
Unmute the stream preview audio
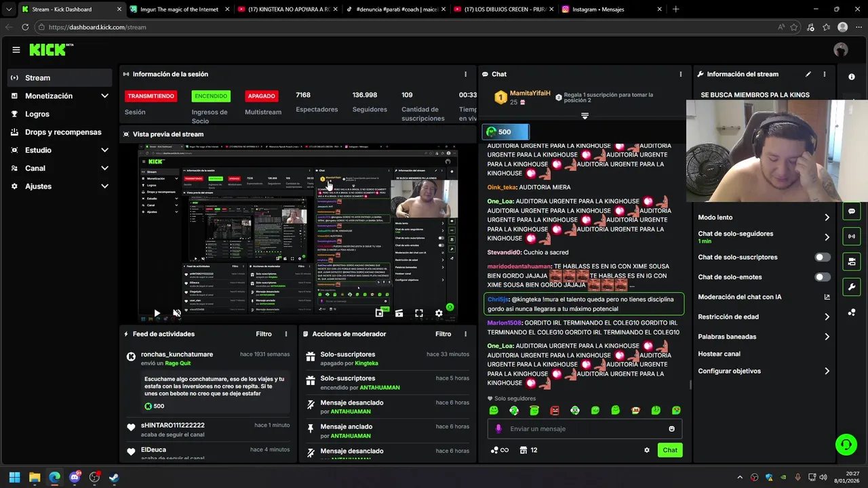click(176, 313)
